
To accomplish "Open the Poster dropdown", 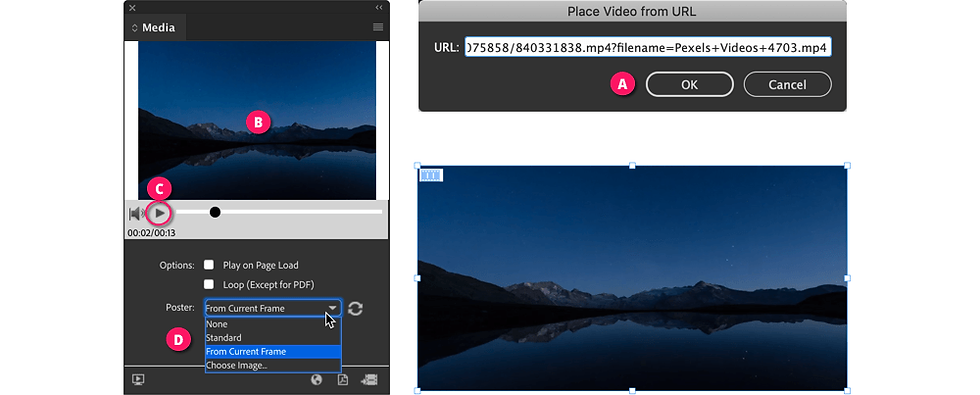I will (x=273, y=308).
